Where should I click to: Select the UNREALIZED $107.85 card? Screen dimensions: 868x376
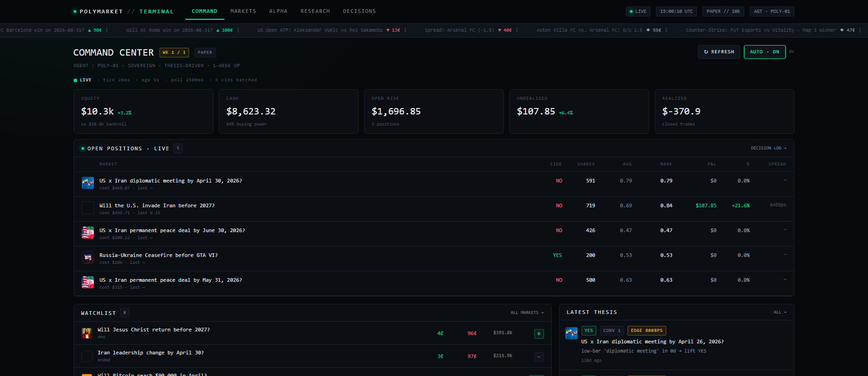(579, 112)
